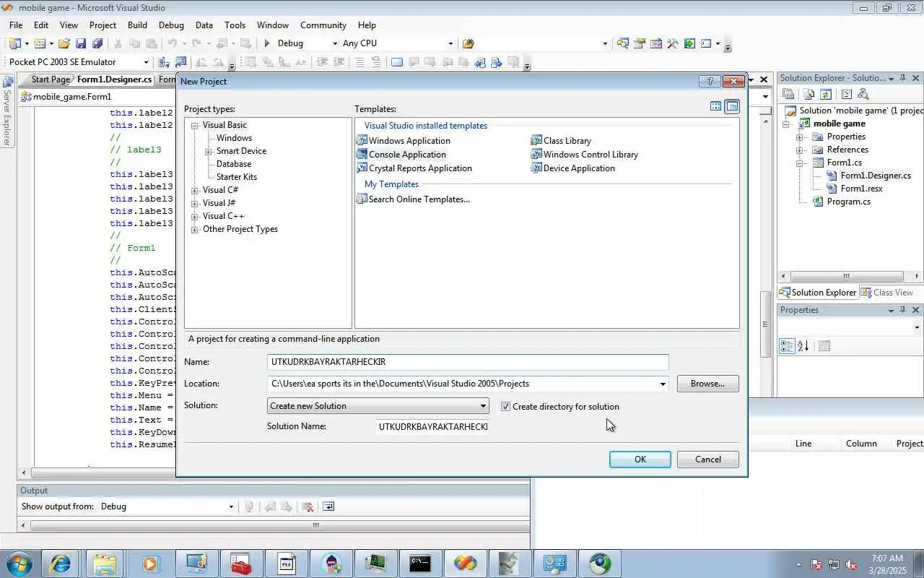Open the Any CPU platform dropdown
Image resolution: width=924 pixels, height=578 pixels.
[450, 43]
